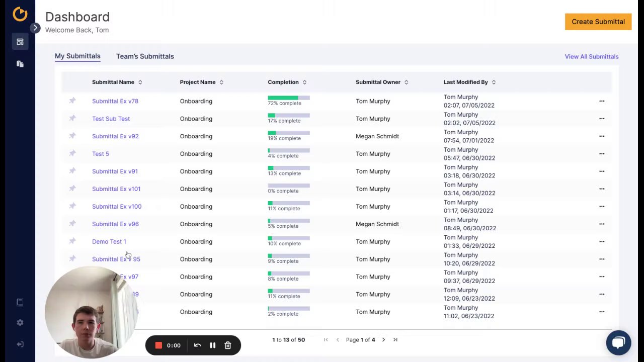Switch to My Submittals tab

click(77, 56)
